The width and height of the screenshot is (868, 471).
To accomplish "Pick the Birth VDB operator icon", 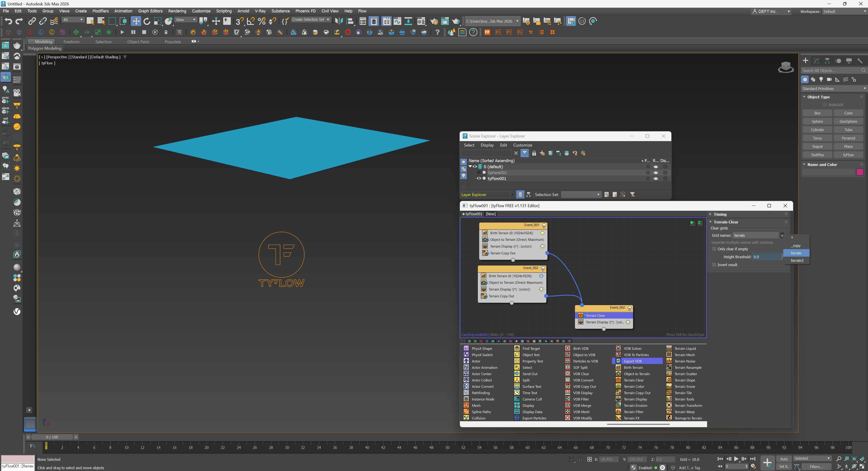I will tap(568, 348).
